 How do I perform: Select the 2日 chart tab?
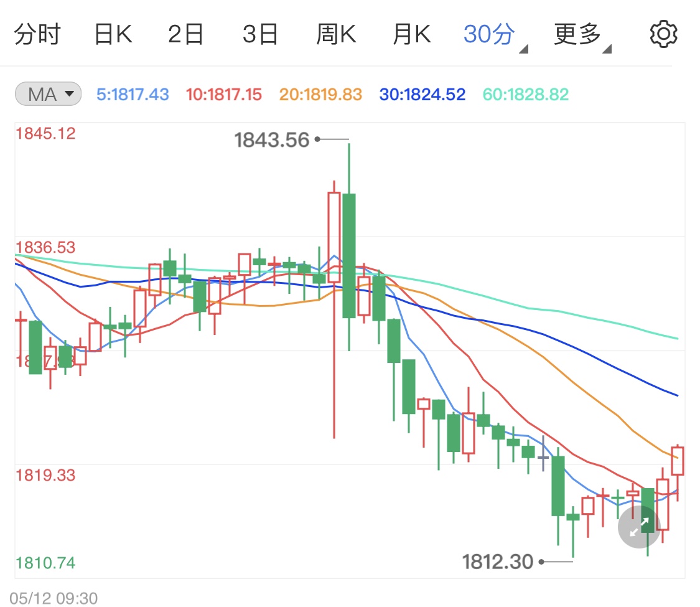point(185,34)
